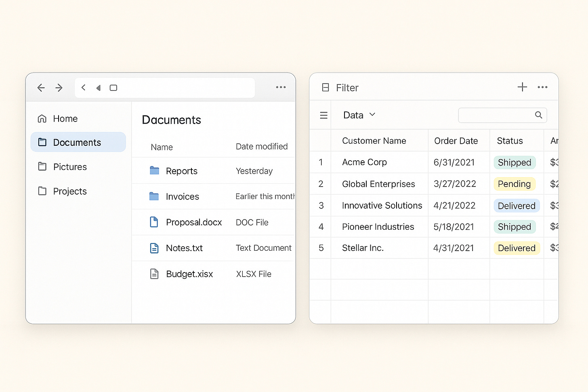The width and height of the screenshot is (588, 392).
Task: Click the Pending badge for Global Enterprises
Action: (x=514, y=184)
